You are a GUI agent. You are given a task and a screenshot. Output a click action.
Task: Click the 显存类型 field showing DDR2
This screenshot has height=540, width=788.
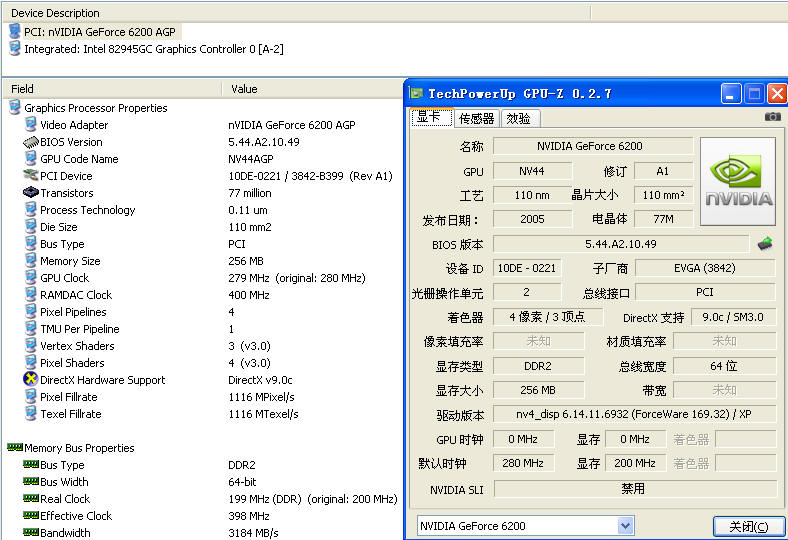538,366
